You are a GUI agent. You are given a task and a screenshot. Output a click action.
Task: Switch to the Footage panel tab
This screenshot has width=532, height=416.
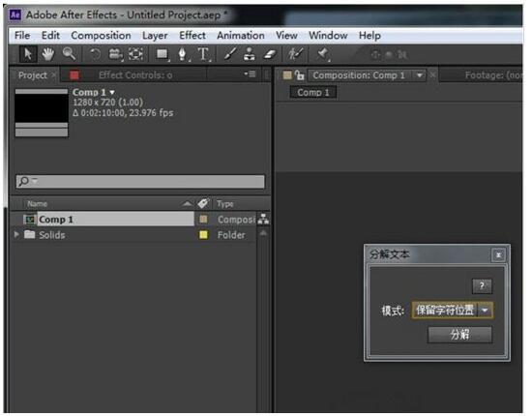[x=493, y=75]
